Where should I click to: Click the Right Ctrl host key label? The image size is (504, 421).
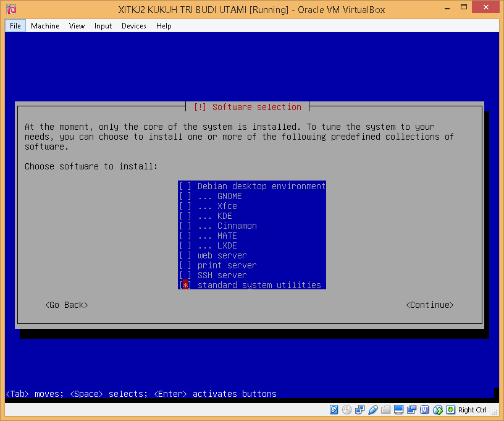(472, 410)
